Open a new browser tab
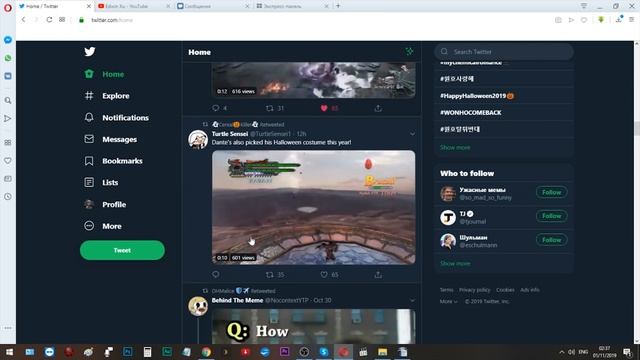The image size is (640, 360). pyautogui.click(x=338, y=6)
